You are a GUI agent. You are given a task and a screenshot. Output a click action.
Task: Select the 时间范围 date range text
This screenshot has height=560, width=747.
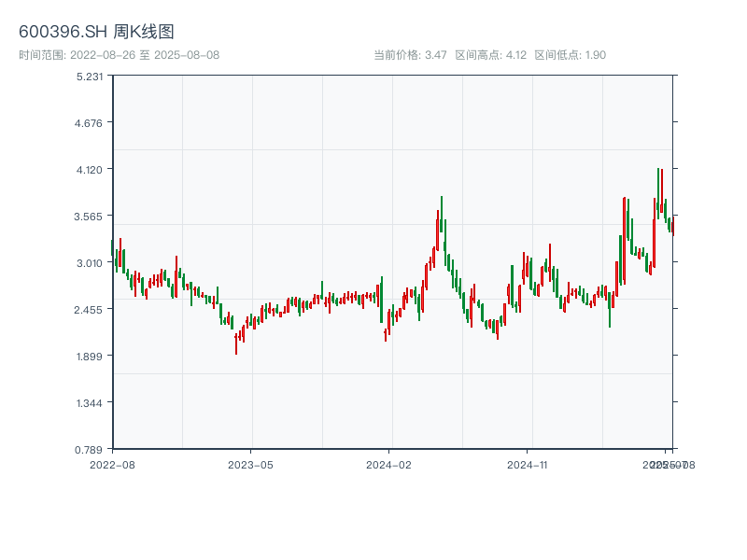[119, 55]
